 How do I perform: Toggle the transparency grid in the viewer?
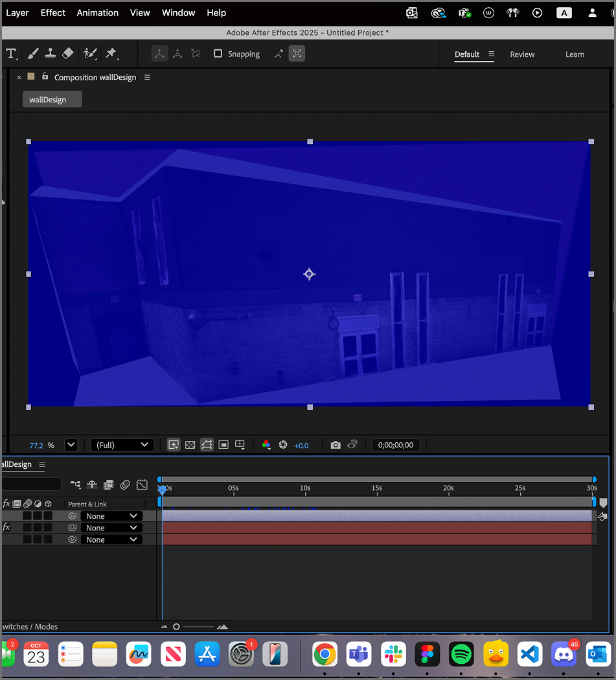coord(190,445)
